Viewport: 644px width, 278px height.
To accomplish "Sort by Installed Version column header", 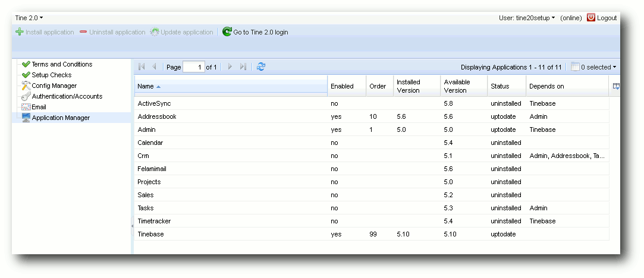I will 416,86.
